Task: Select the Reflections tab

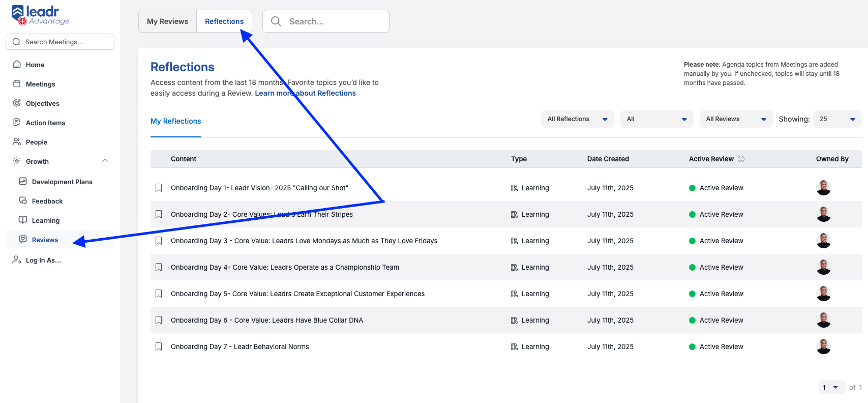Action: pos(224,21)
